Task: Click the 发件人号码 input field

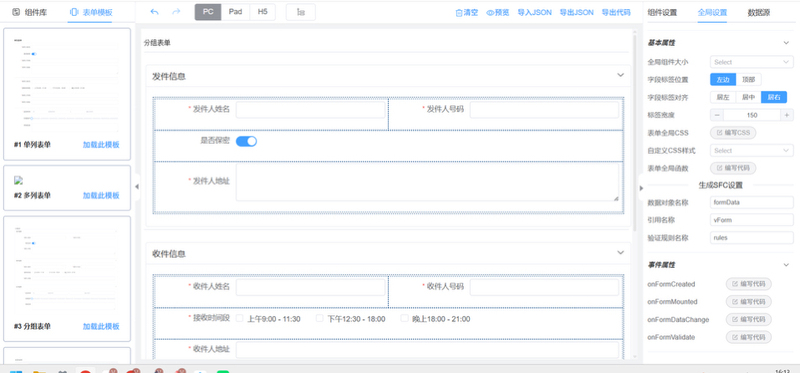Action: click(x=544, y=110)
